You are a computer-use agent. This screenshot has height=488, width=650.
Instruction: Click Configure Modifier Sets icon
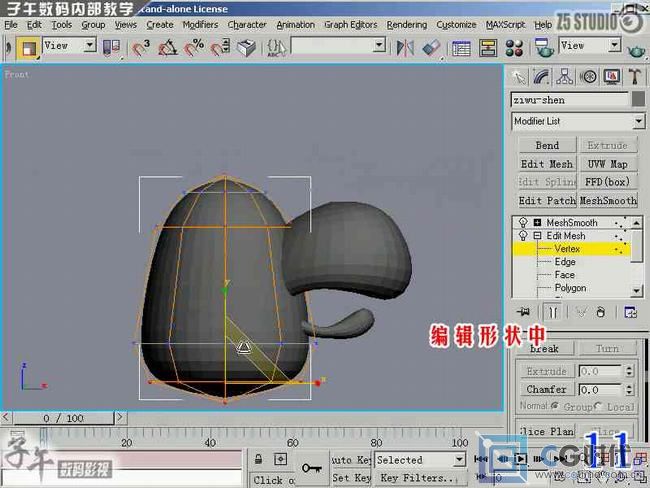(x=631, y=312)
